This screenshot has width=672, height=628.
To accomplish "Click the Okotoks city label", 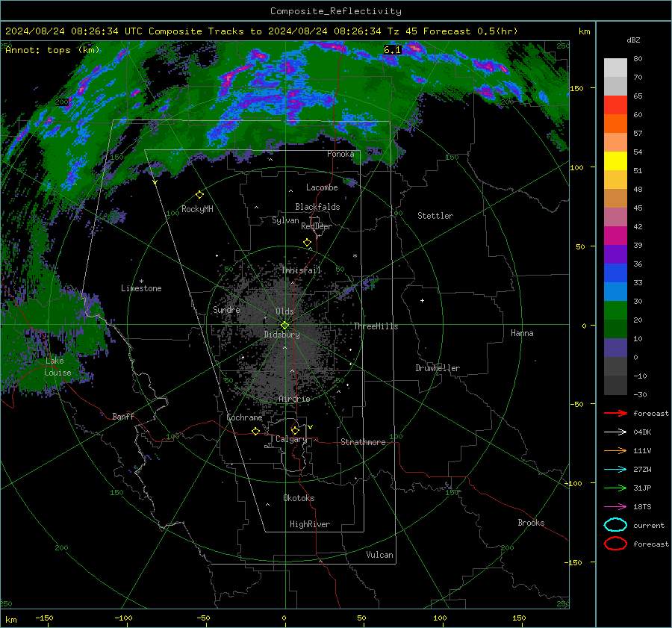I will [299, 498].
